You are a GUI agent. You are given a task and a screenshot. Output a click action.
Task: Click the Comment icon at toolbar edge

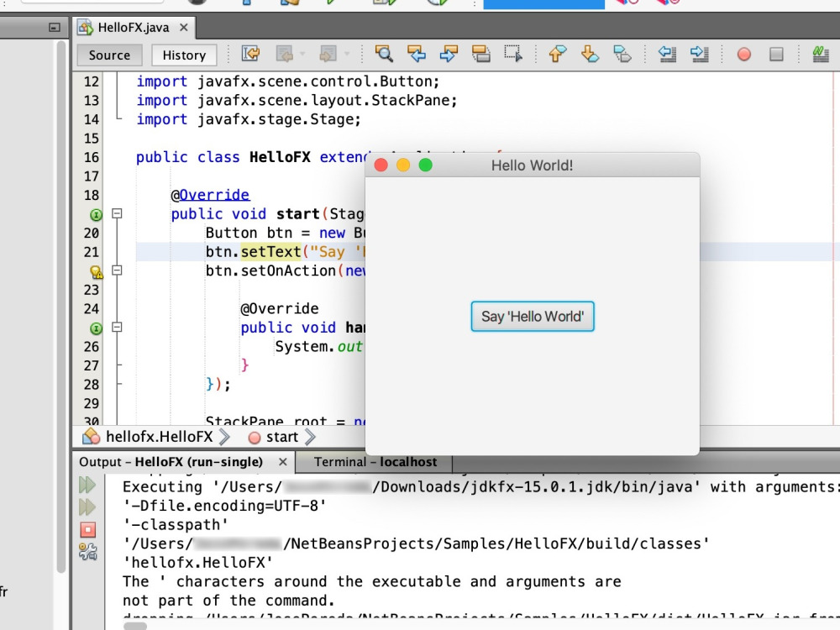(821, 54)
